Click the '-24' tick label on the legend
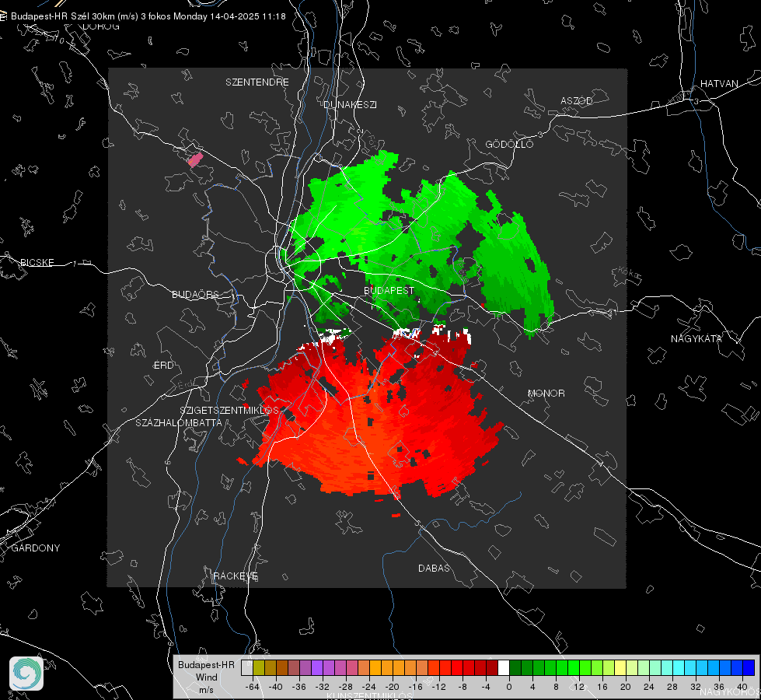 (369, 687)
